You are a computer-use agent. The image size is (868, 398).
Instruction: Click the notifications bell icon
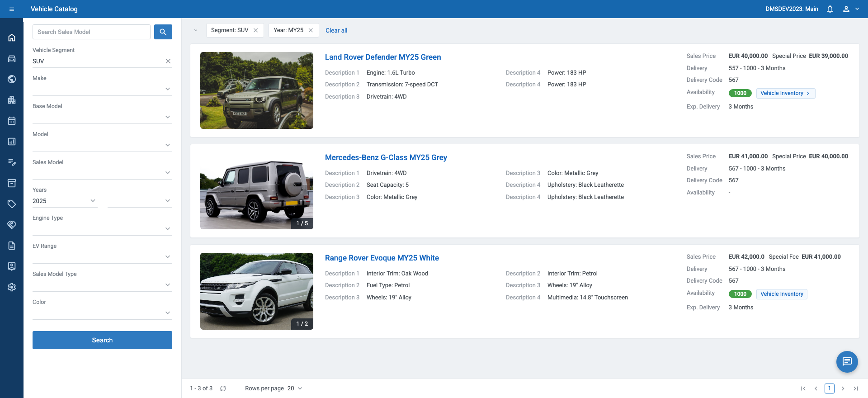830,9
